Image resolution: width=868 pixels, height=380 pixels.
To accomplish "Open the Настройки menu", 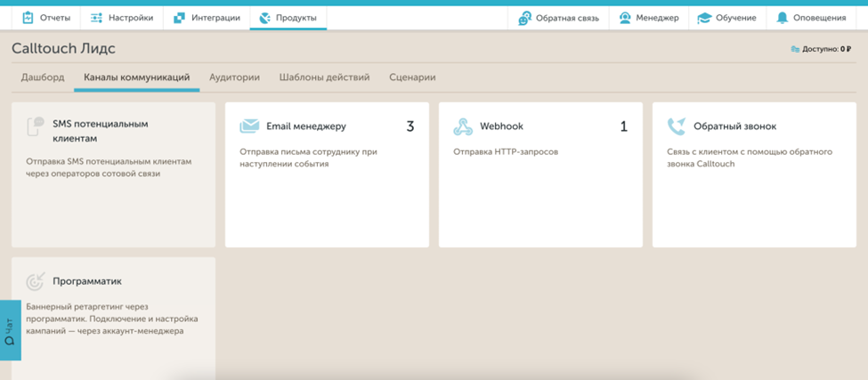I will (122, 18).
